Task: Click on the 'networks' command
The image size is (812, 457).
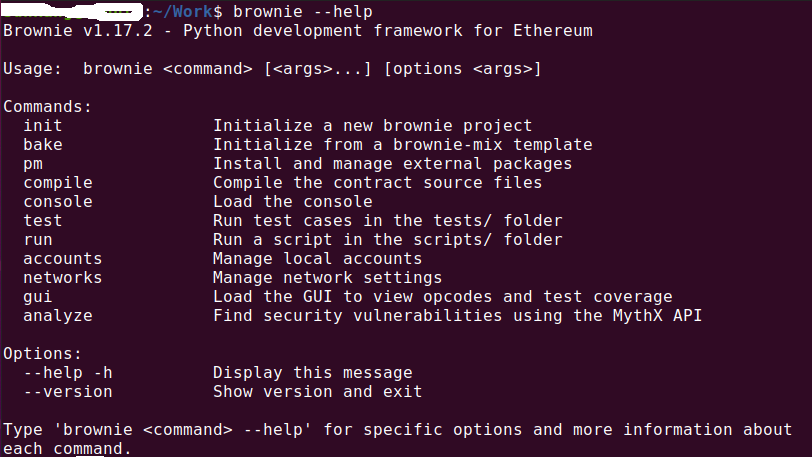Action: (62, 278)
